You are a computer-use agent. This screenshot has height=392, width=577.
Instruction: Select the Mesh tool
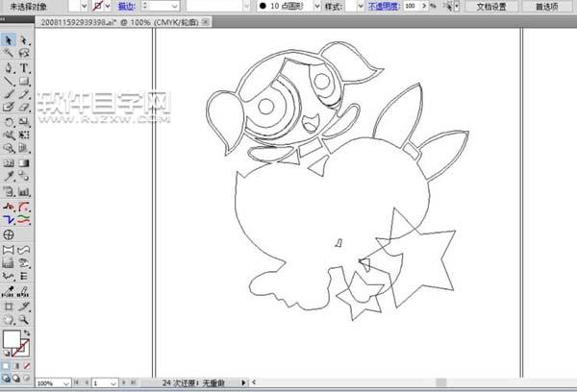click(9, 163)
